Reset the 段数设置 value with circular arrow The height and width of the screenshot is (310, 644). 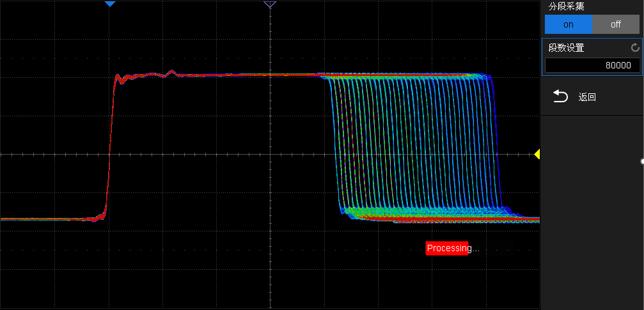(634, 48)
